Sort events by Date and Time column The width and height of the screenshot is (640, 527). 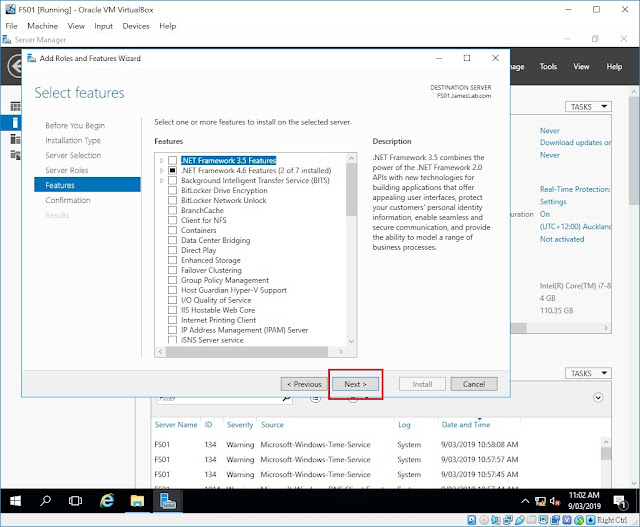tap(466, 425)
